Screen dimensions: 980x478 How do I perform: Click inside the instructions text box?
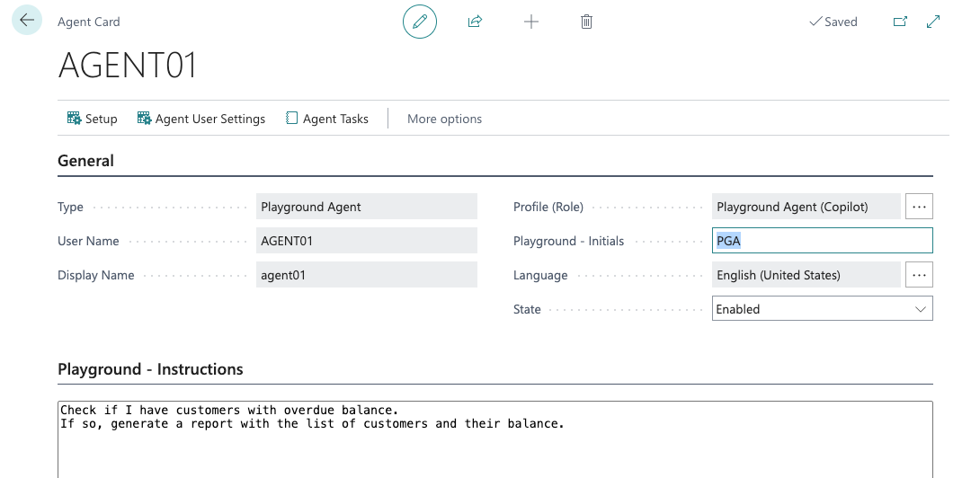pyautogui.click(x=494, y=445)
